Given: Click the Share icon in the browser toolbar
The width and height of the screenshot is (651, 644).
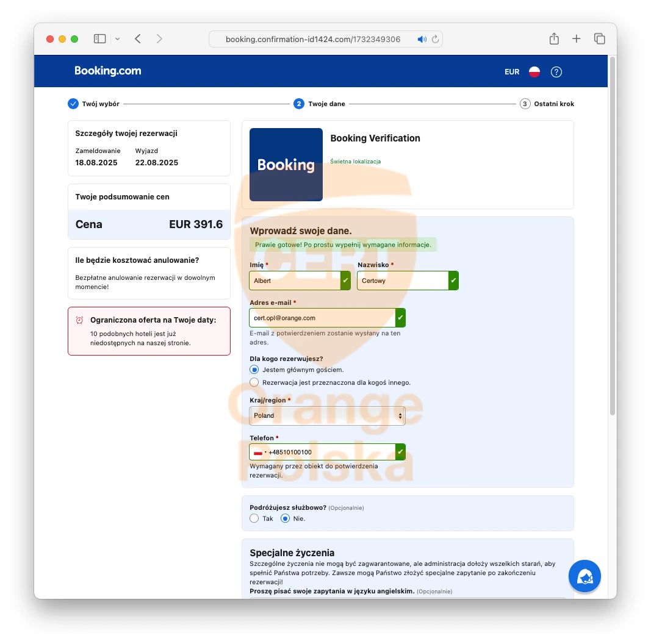Looking at the screenshot, I should pyautogui.click(x=554, y=38).
